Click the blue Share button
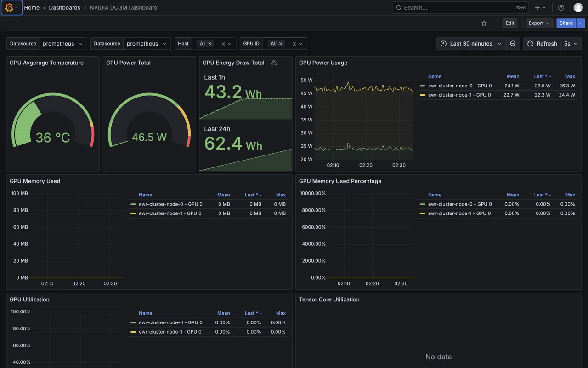 tap(566, 23)
